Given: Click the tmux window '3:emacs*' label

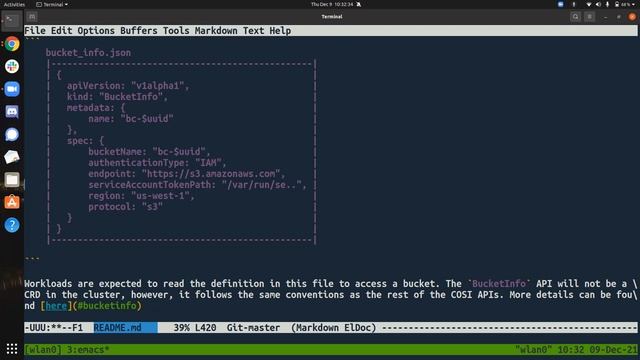Looking at the screenshot, I should [88, 350].
